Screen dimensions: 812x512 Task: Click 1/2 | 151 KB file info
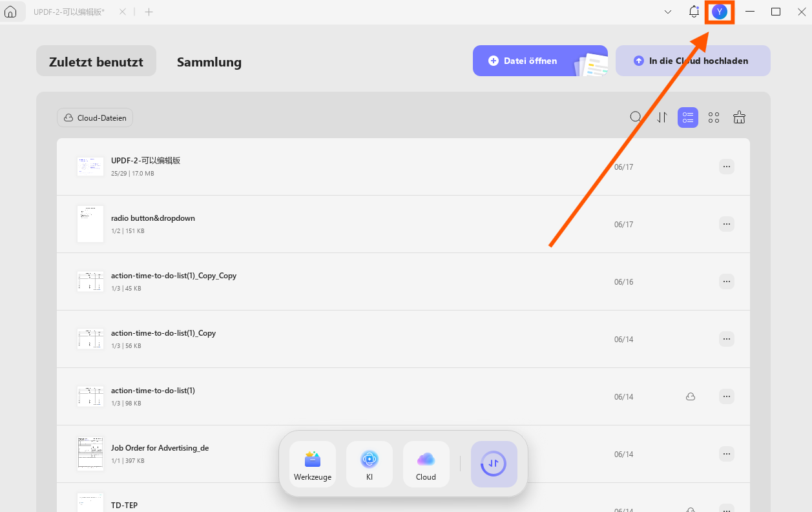[x=128, y=231]
